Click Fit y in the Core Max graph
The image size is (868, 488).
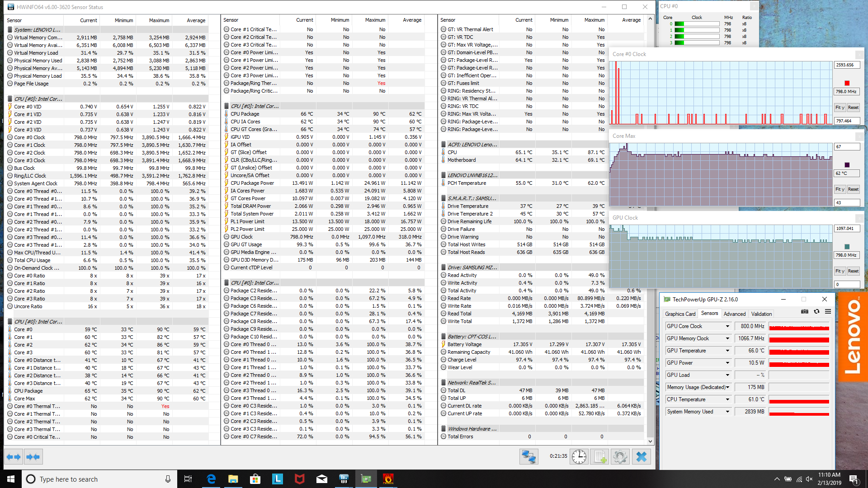click(x=840, y=189)
